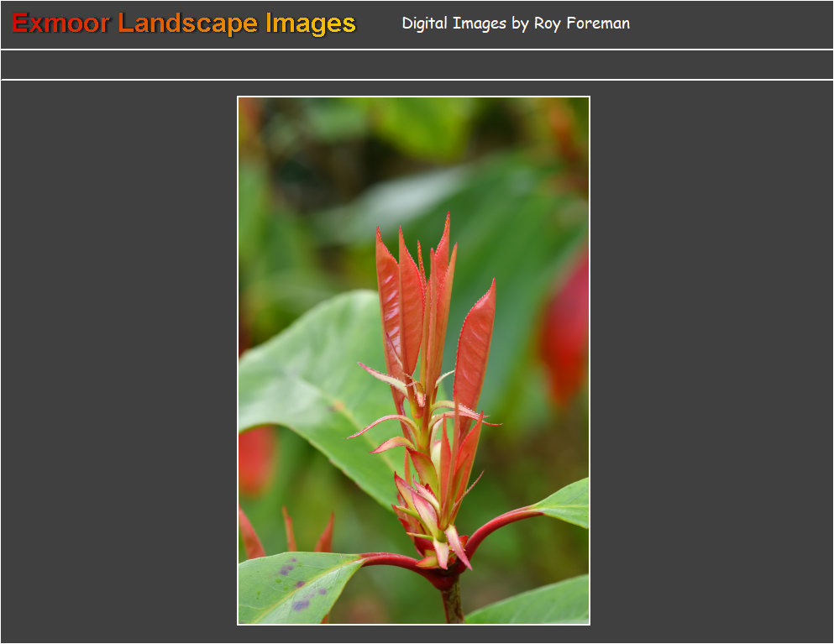Click the word 'Images' in the orange heading
Screen dimensions: 834x644
tap(311, 24)
